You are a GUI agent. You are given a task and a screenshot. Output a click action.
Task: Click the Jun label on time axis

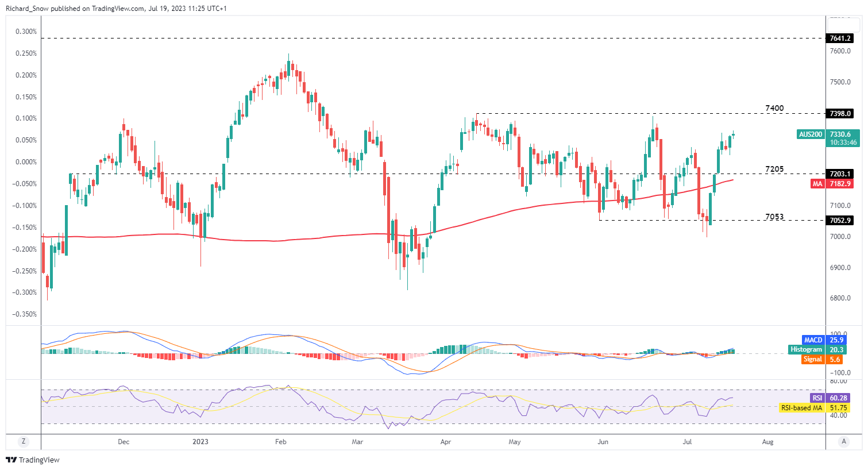pyautogui.click(x=603, y=442)
